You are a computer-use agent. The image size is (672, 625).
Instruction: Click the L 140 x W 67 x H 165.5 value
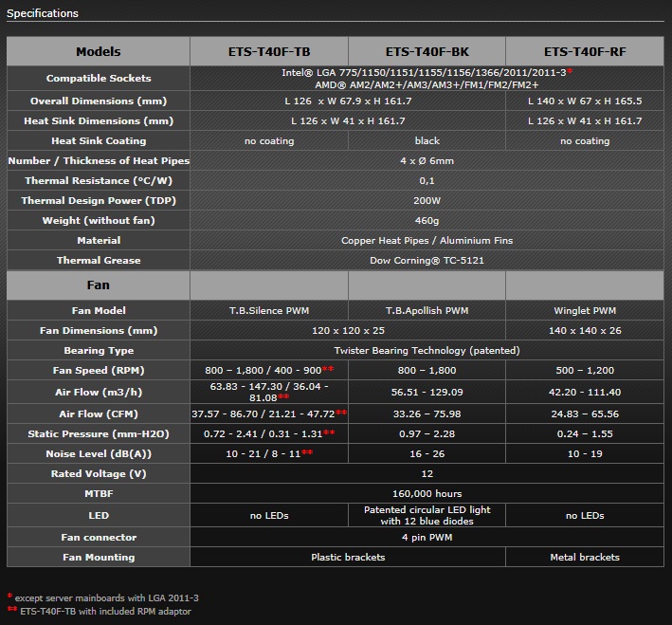[x=585, y=101]
